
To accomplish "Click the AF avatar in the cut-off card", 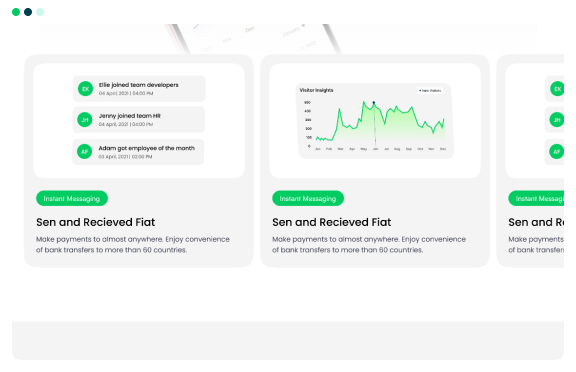I will (556, 152).
